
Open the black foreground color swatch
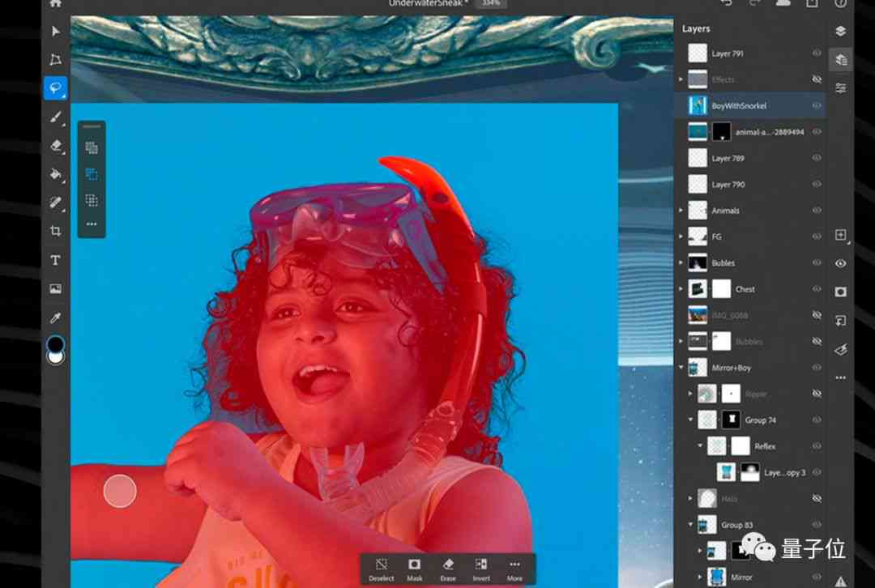(55, 344)
